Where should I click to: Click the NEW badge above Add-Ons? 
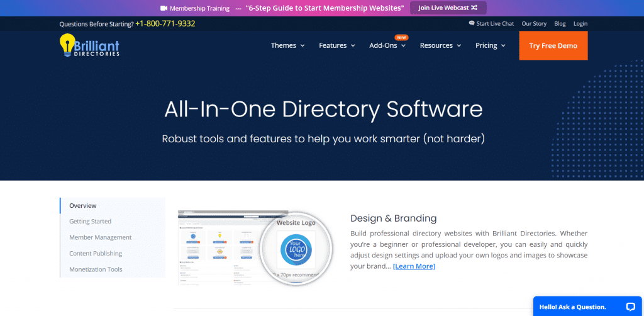(x=401, y=37)
